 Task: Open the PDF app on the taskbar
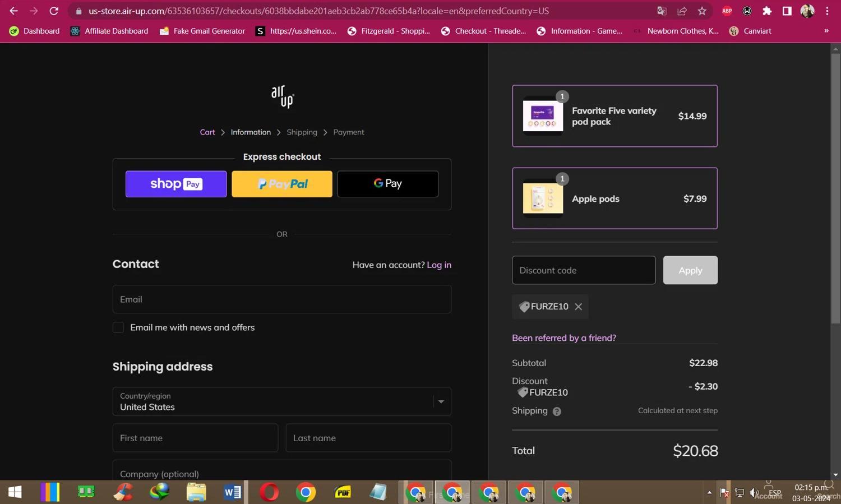342,492
